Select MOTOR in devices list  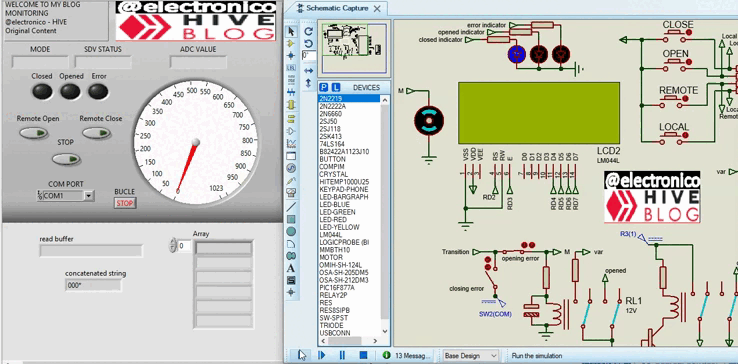coord(331,258)
